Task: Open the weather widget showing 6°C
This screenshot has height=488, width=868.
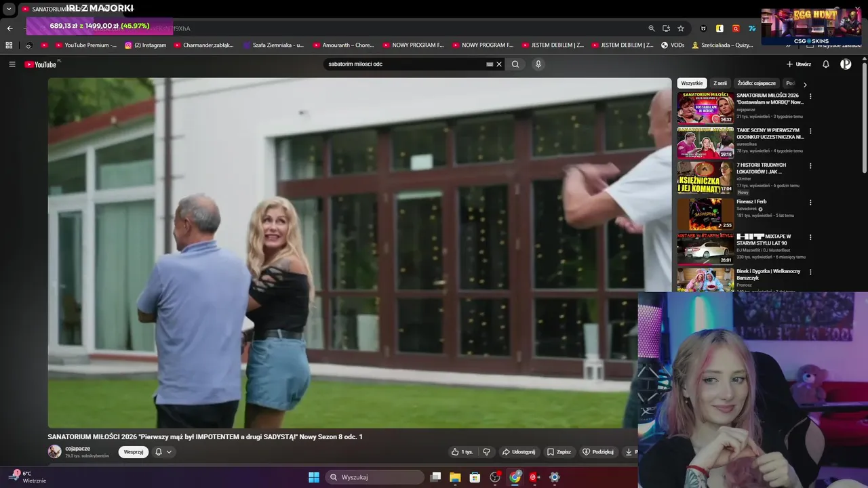Action: [x=27, y=476]
